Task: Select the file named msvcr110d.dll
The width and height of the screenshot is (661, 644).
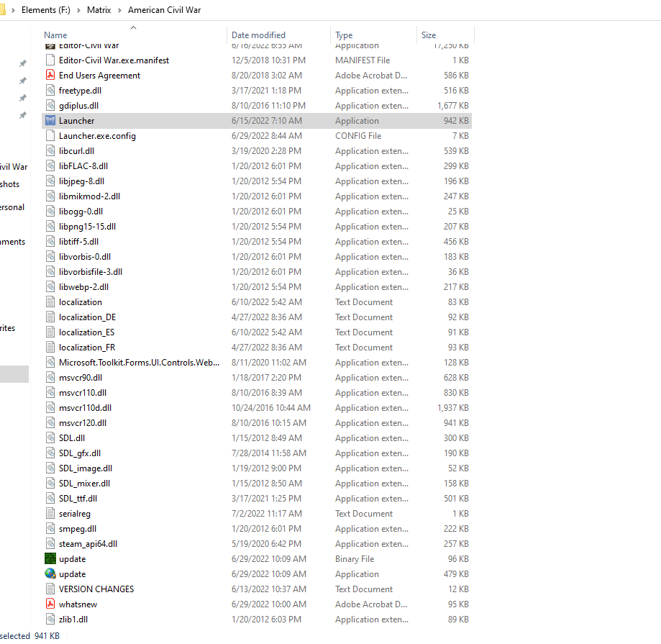Action: 85,408
